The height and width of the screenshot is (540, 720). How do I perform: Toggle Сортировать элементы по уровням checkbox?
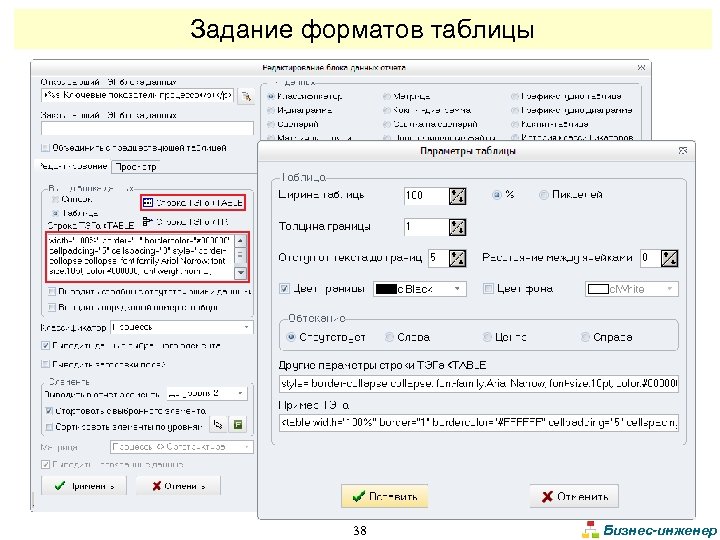point(49,427)
